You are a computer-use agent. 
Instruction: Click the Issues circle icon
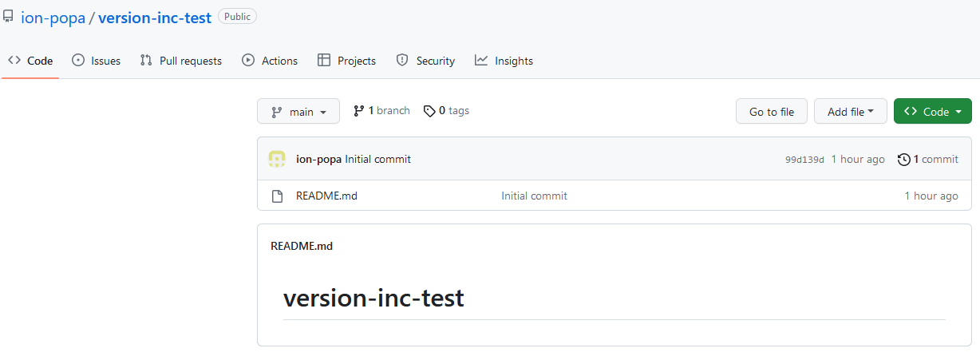coord(78,60)
